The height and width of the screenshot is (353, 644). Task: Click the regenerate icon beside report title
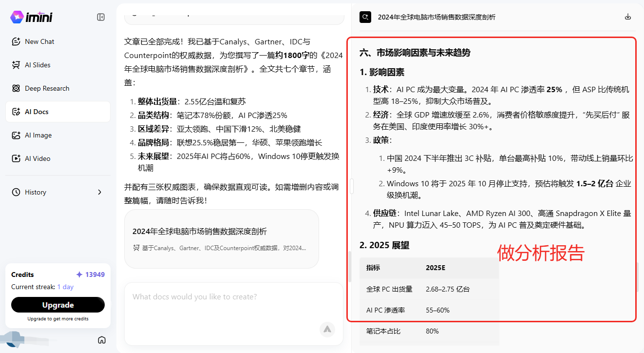pos(365,17)
